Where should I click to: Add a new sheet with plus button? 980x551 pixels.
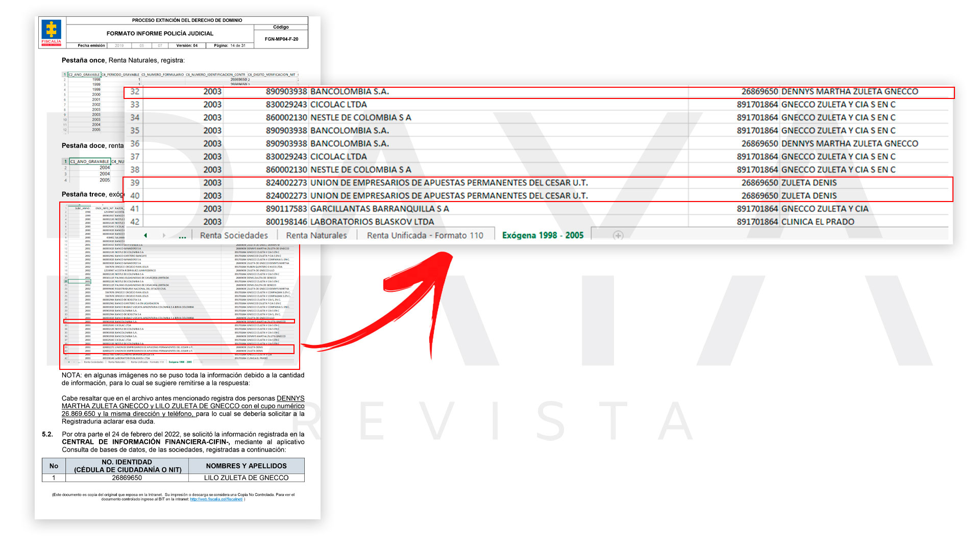pos(618,235)
